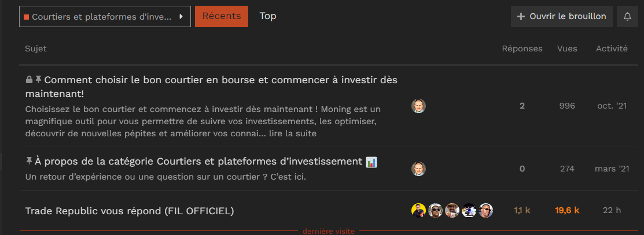The width and height of the screenshot is (644, 235).
Task: Open author avatar of À propos topic
Action: (x=418, y=169)
